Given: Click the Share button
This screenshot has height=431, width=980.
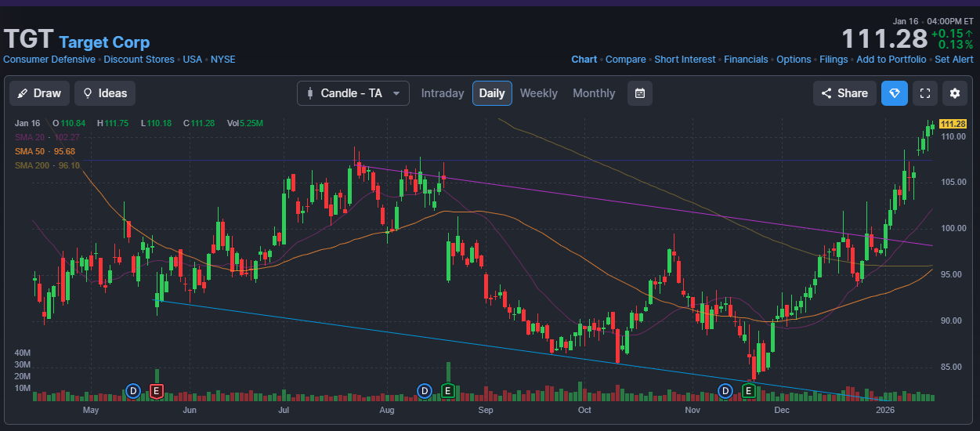Looking at the screenshot, I should point(844,93).
